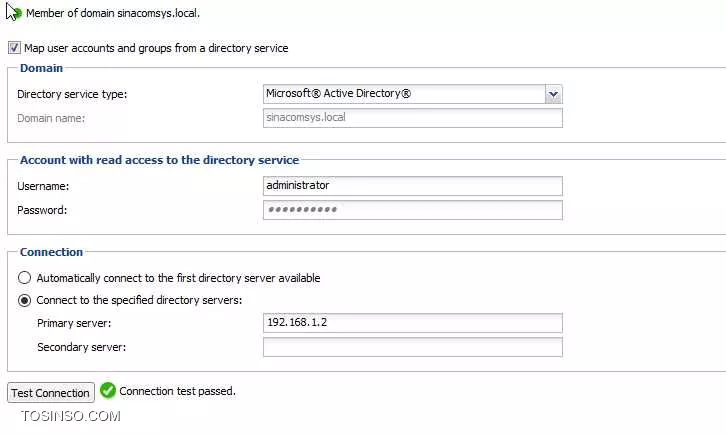Click the Primary server field with 192.168.1.2
The height and width of the screenshot is (437, 726).
(x=413, y=323)
